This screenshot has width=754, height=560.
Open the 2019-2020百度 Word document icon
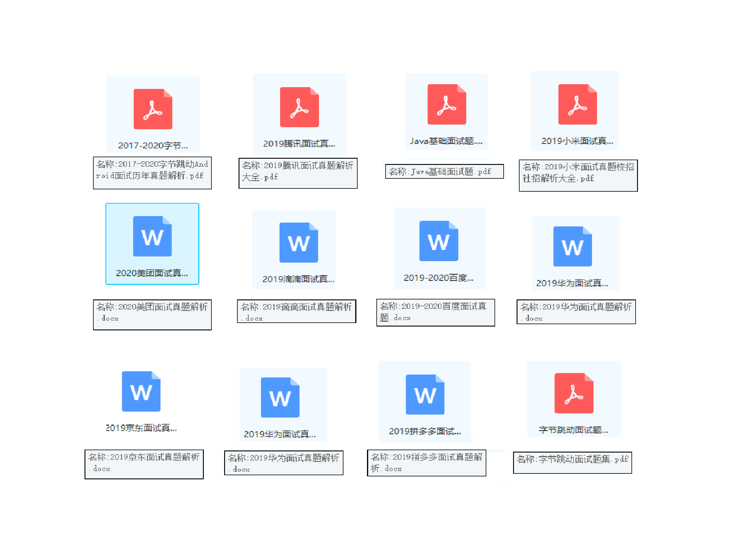438,241
